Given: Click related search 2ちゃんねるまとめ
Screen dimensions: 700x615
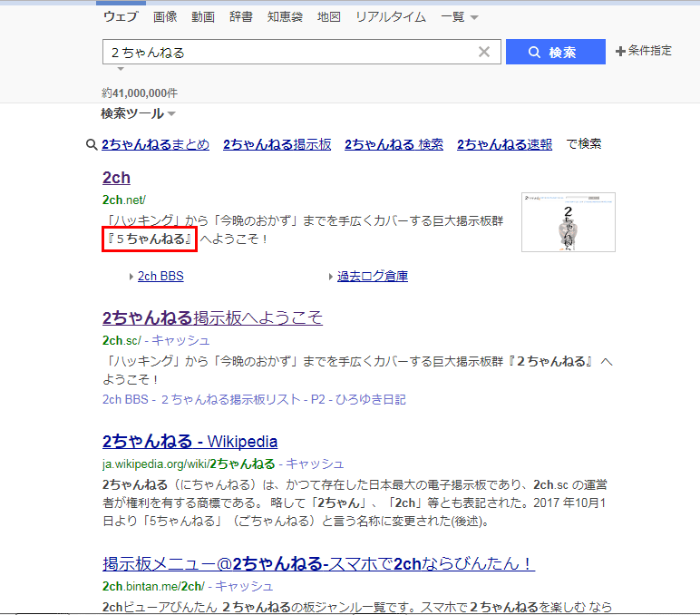Looking at the screenshot, I should [155, 144].
